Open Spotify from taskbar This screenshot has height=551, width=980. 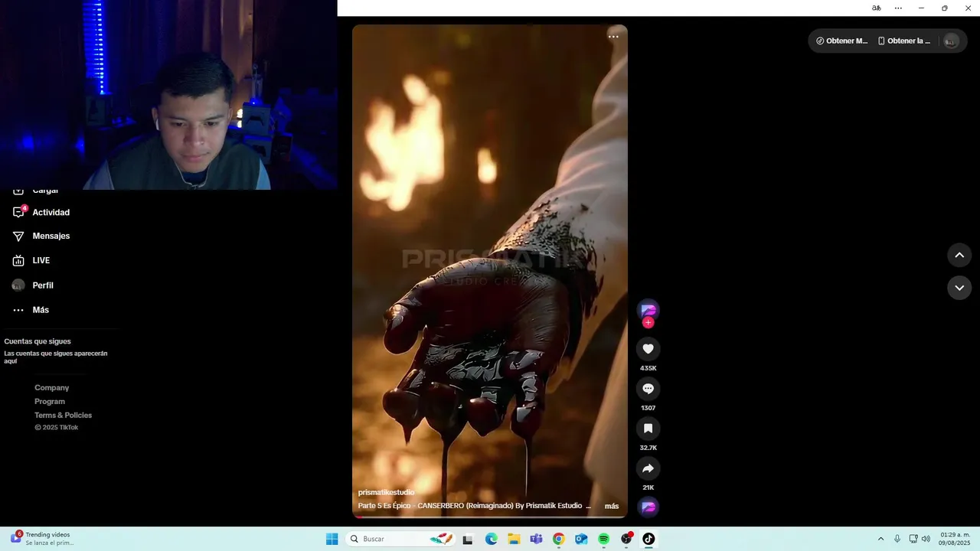point(604,539)
